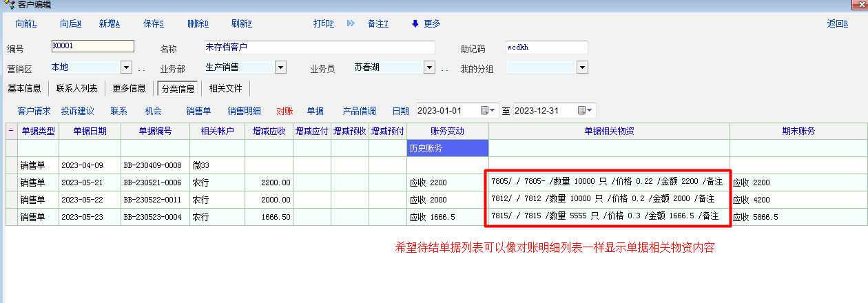
Task: Switch to the 基本信息 tab
Action: click(x=24, y=88)
